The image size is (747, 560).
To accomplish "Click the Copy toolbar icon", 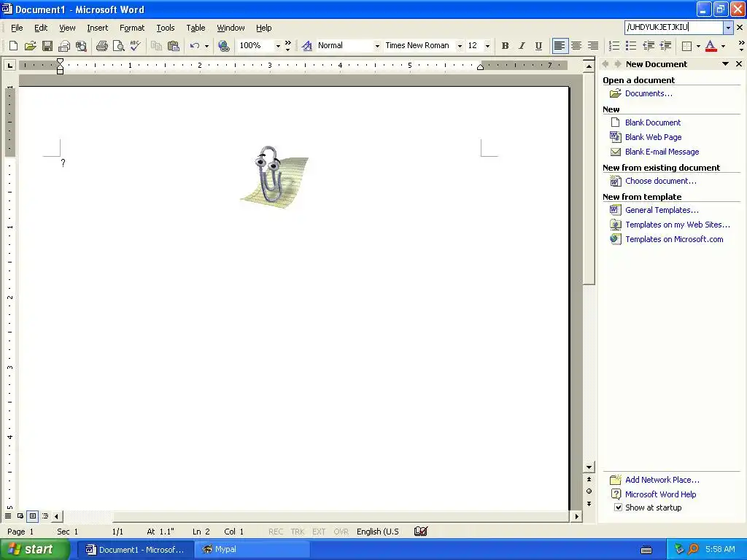I will point(156,46).
